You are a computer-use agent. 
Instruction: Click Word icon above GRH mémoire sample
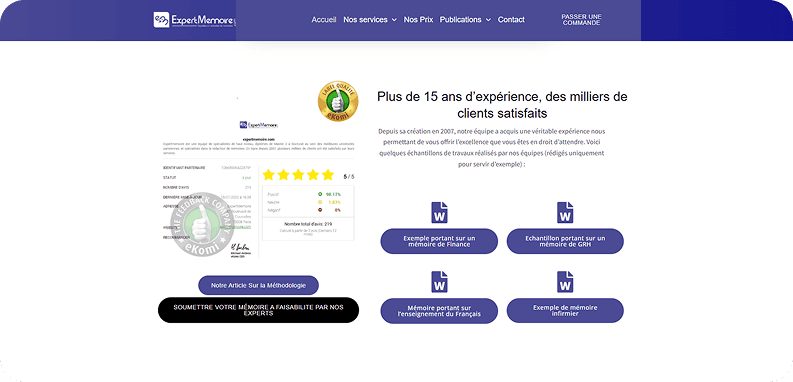[565, 213]
